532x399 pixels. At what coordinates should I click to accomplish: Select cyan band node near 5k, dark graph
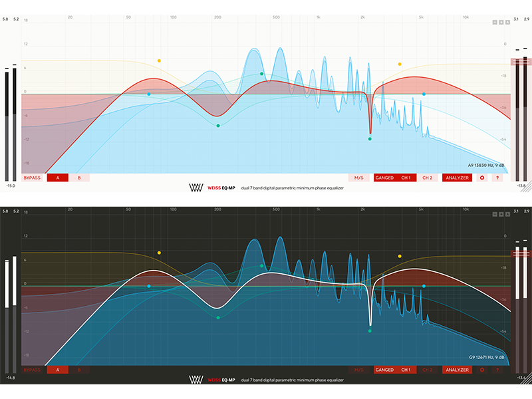[x=424, y=286]
